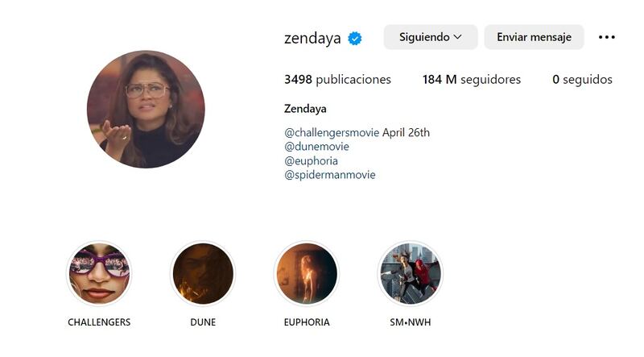This screenshot has height=357, width=644.
Task: Select the EUPHORIA highlight label text
Action: tap(307, 322)
